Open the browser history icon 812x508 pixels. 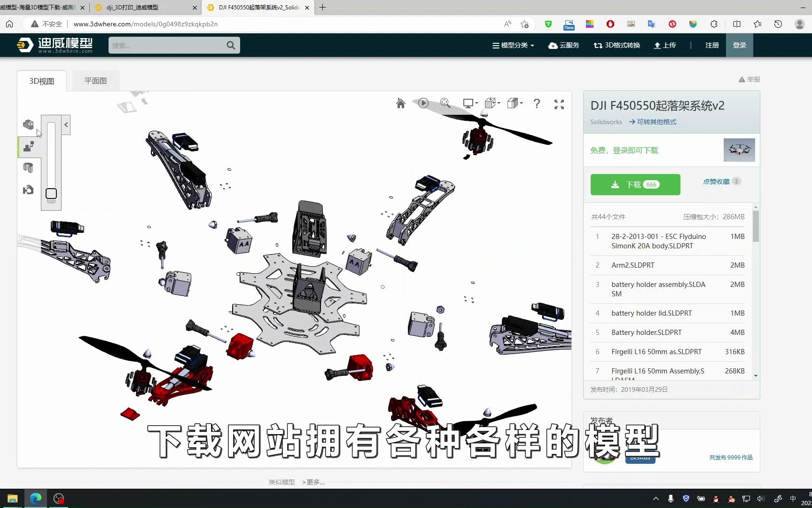coord(778,24)
